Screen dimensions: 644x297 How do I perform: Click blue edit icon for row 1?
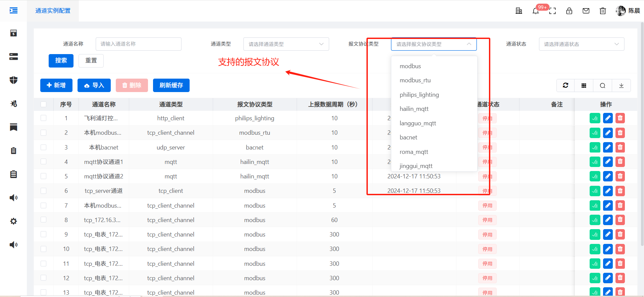point(608,118)
